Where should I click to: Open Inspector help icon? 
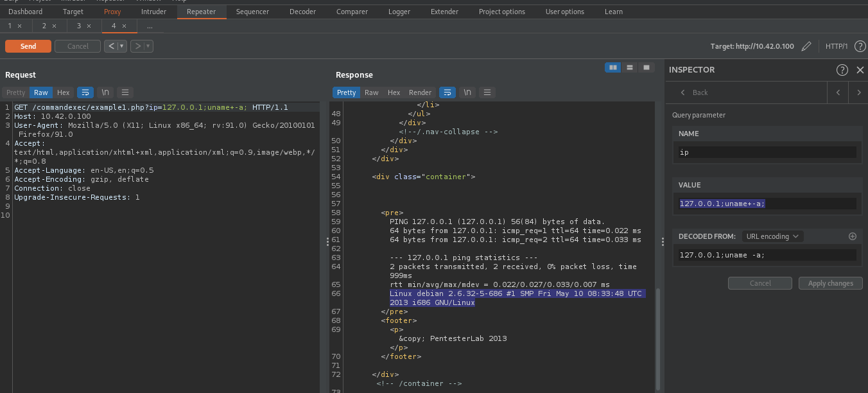842,70
